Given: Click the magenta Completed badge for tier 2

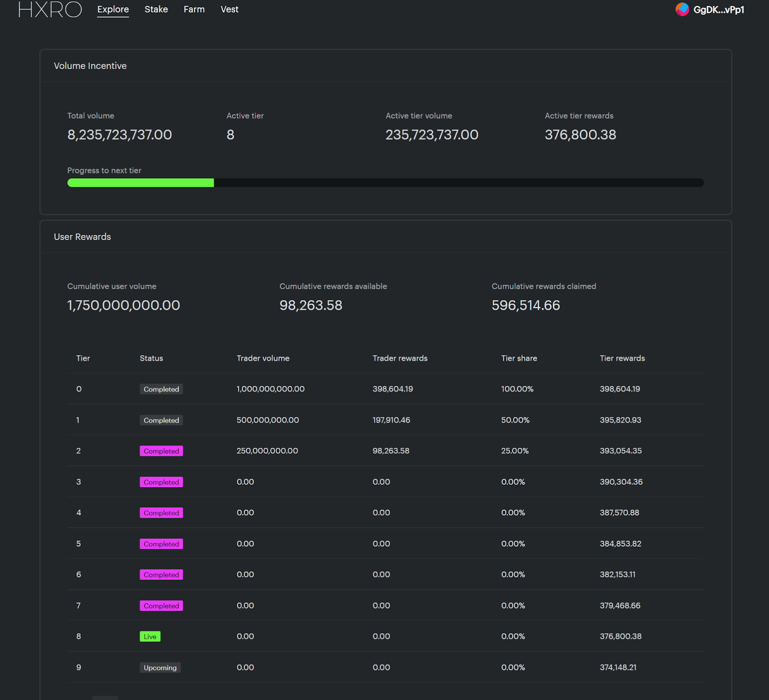Looking at the screenshot, I should pos(161,451).
